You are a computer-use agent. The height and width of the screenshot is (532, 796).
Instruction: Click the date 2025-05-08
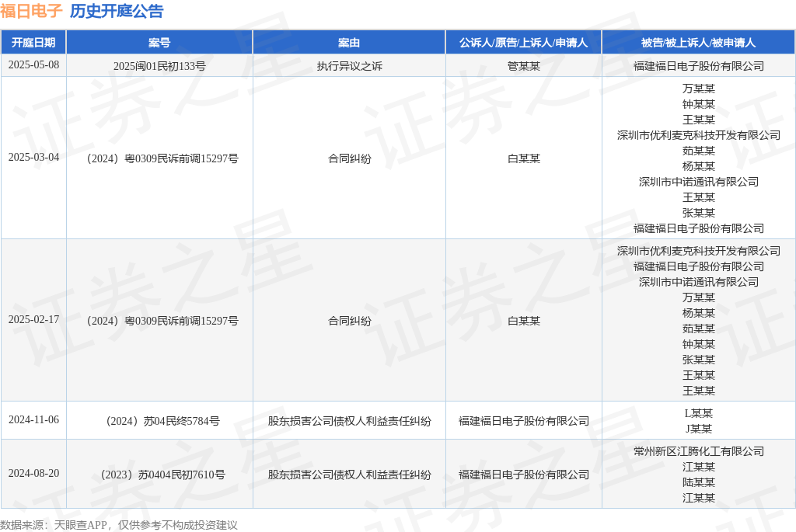click(x=33, y=65)
